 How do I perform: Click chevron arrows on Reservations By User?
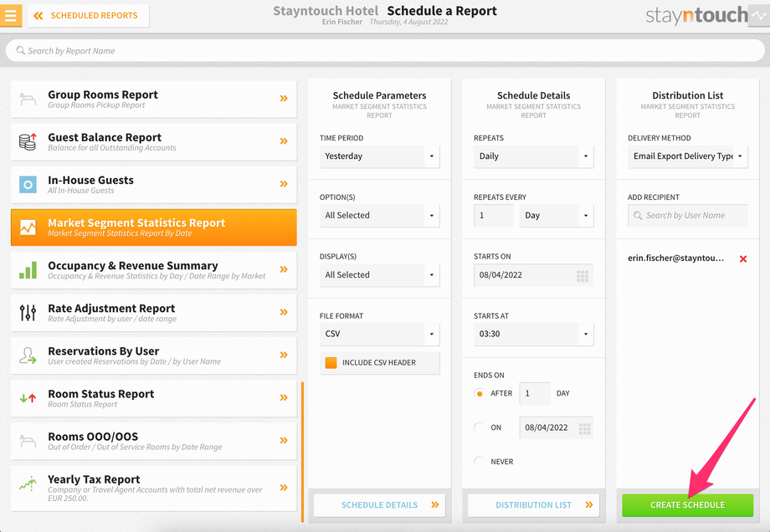coord(284,355)
